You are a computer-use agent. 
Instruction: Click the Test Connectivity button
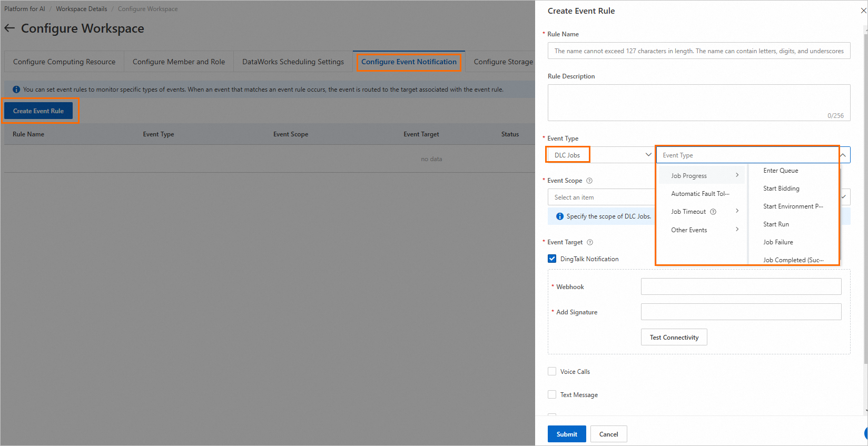(x=674, y=337)
